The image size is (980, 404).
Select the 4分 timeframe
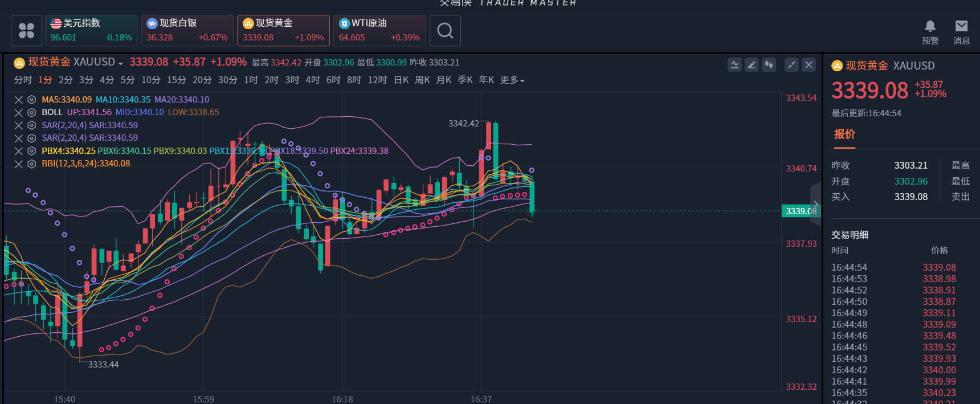107,80
